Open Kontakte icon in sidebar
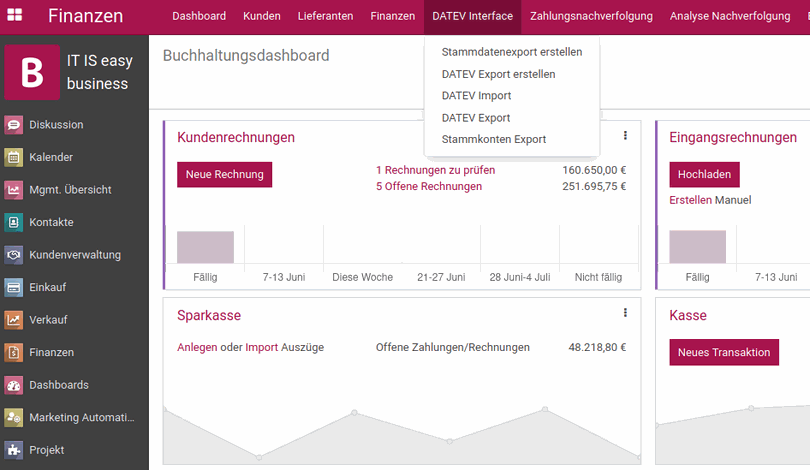The width and height of the screenshot is (810, 470). 13,223
